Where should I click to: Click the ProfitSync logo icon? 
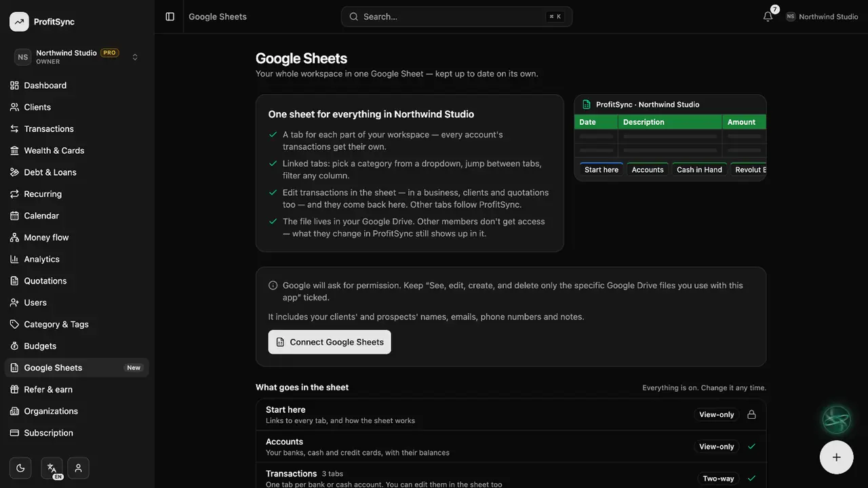[19, 22]
